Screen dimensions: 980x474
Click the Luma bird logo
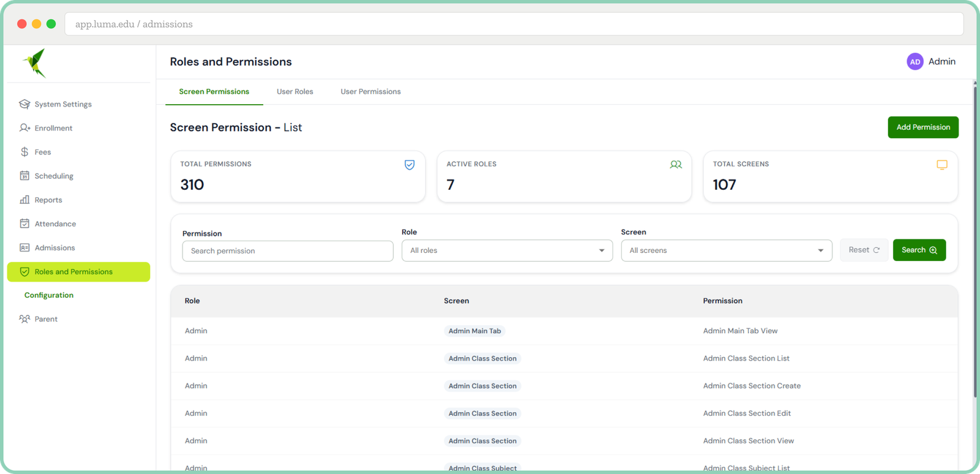click(35, 63)
